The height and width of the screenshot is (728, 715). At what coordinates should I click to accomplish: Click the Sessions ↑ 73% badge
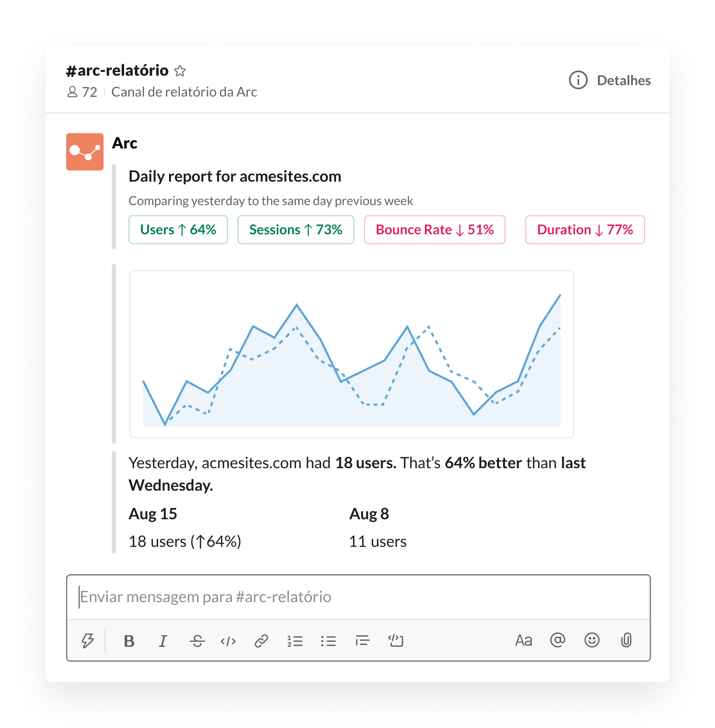(296, 230)
